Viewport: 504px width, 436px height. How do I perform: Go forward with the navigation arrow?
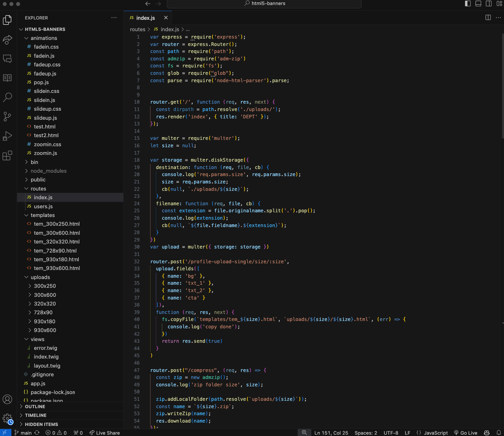(159, 4)
